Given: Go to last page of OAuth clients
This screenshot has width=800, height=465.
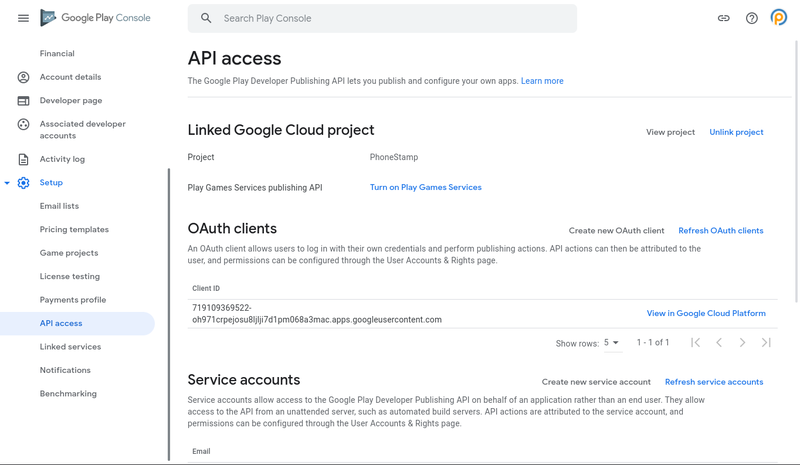Looking at the screenshot, I should point(766,342).
